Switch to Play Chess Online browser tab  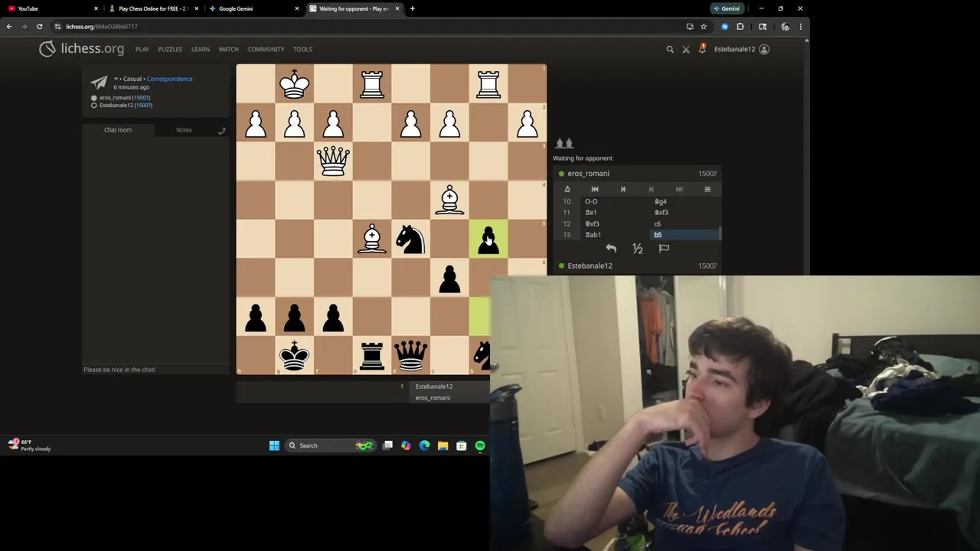(x=153, y=8)
